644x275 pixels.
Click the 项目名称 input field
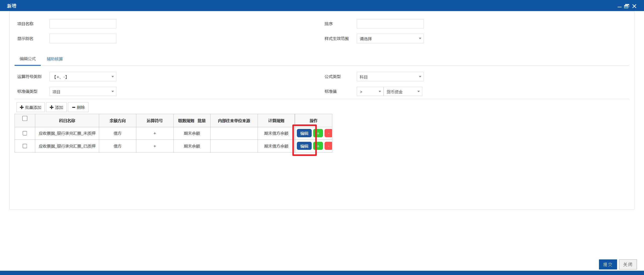tap(83, 24)
